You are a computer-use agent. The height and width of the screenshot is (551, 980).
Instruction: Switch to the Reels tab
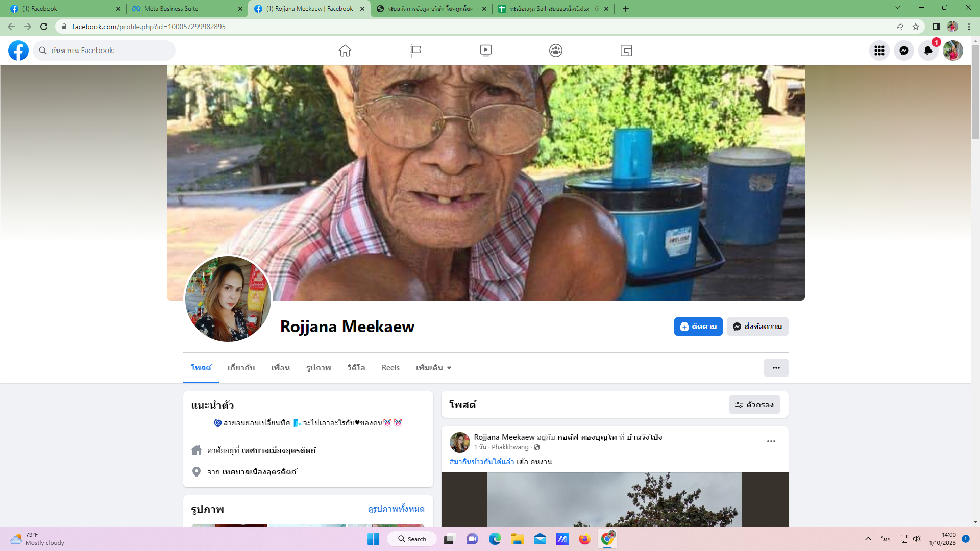[x=390, y=368]
